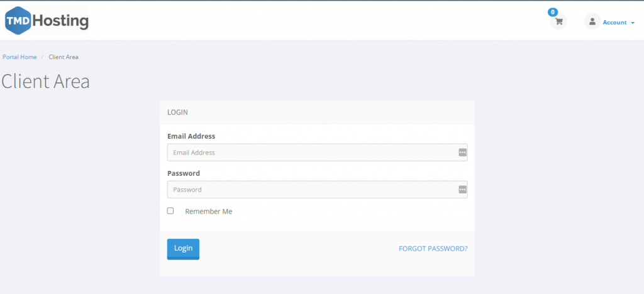644x294 pixels.
Task: Click the Client Area page heading
Action: point(45,81)
